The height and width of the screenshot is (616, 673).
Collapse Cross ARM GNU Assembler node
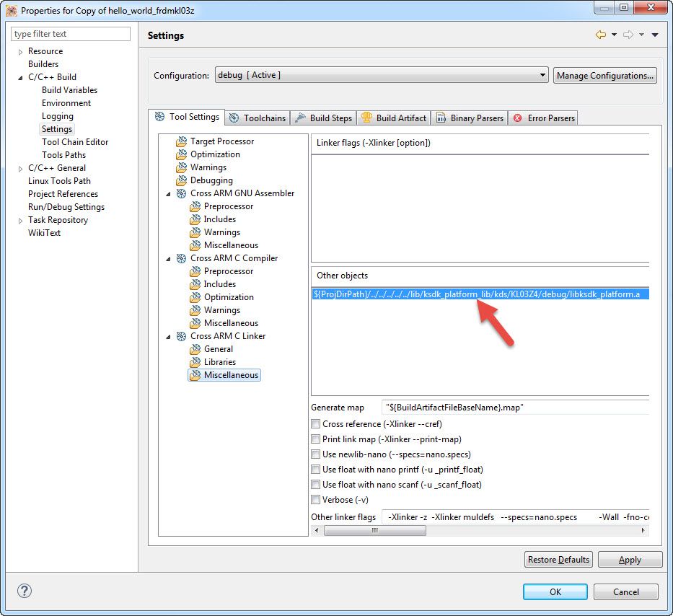[168, 194]
